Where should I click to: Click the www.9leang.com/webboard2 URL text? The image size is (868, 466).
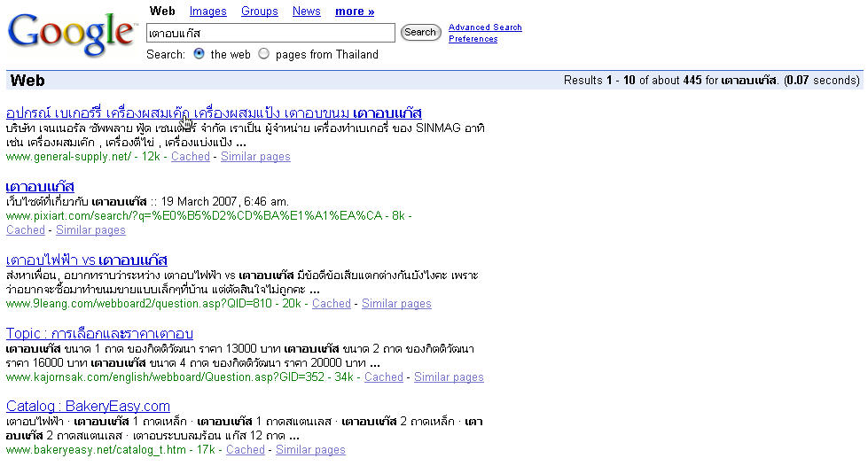pyautogui.click(x=139, y=304)
